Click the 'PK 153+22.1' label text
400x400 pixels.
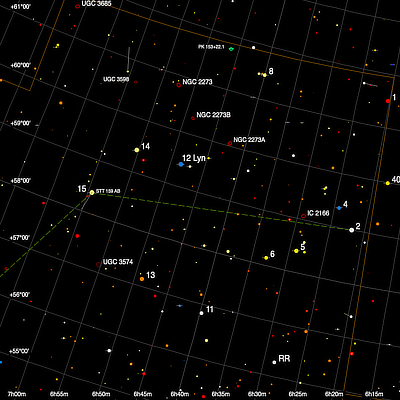(211, 47)
